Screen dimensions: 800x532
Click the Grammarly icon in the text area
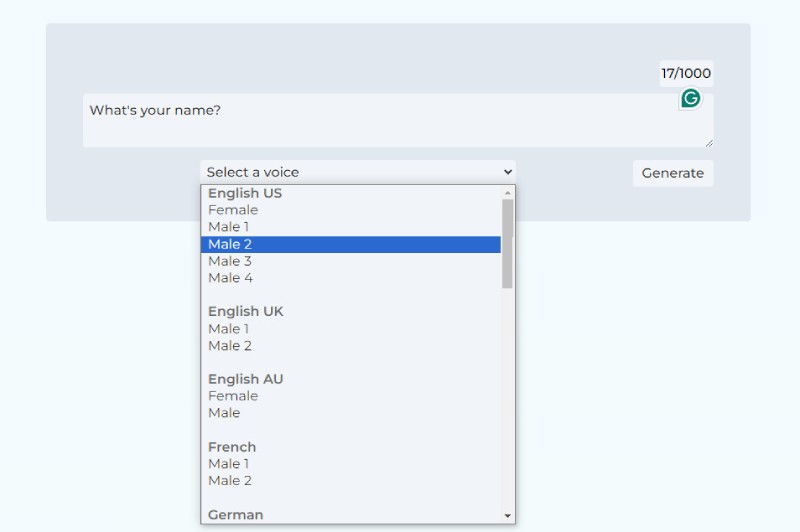(690, 98)
